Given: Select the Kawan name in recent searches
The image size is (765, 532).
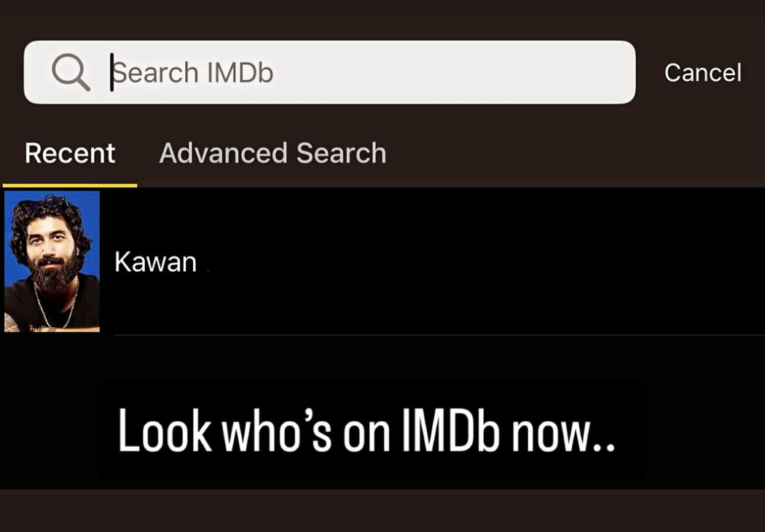Looking at the screenshot, I should tap(155, 262).
